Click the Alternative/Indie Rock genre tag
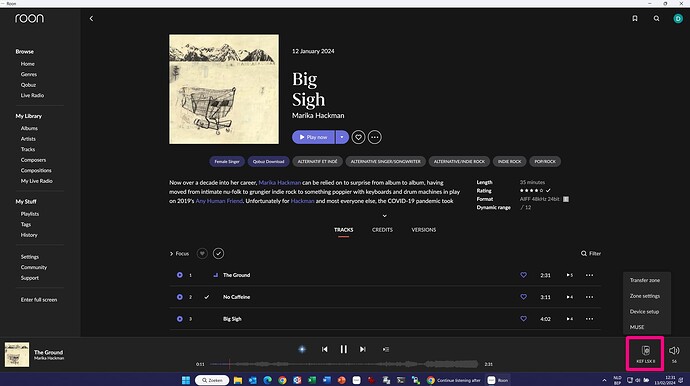Image resolution: width=690 pixels, height=386 pixels. pos(459,162)
